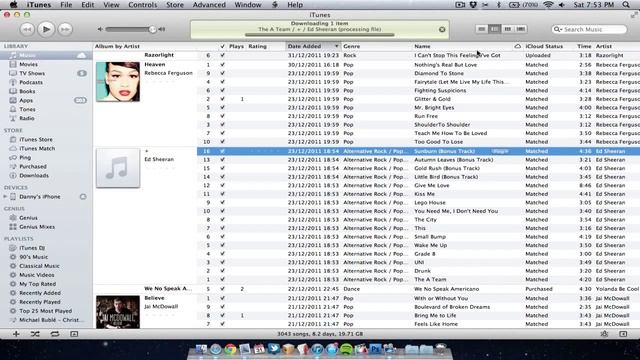Click the Search Music field
The width and height of the screenshot is (640, 360).
click(x=589, y=29)
